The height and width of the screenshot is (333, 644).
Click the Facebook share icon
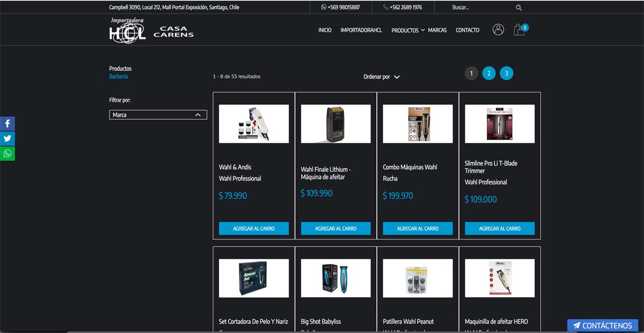[8, 124]
